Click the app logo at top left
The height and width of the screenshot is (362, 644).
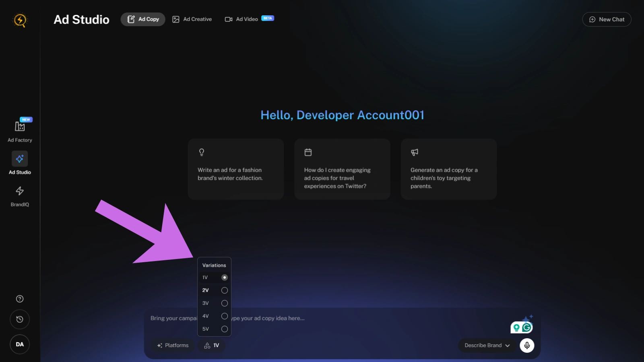coord(20,20)
